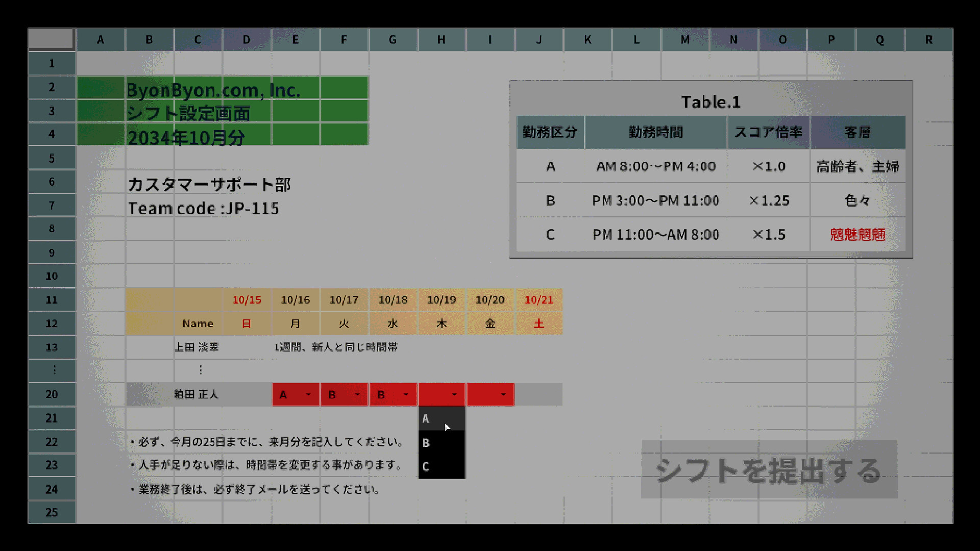
Task: Choose option C from the open dropdown
Action: [441, 466]
